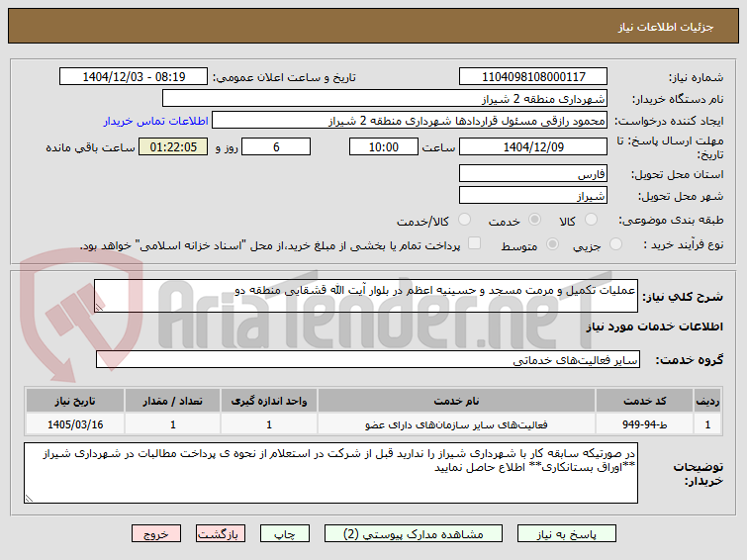This screenshot has width=747, height=560.
Task: Click the time field 10:00
Action: 384,146
